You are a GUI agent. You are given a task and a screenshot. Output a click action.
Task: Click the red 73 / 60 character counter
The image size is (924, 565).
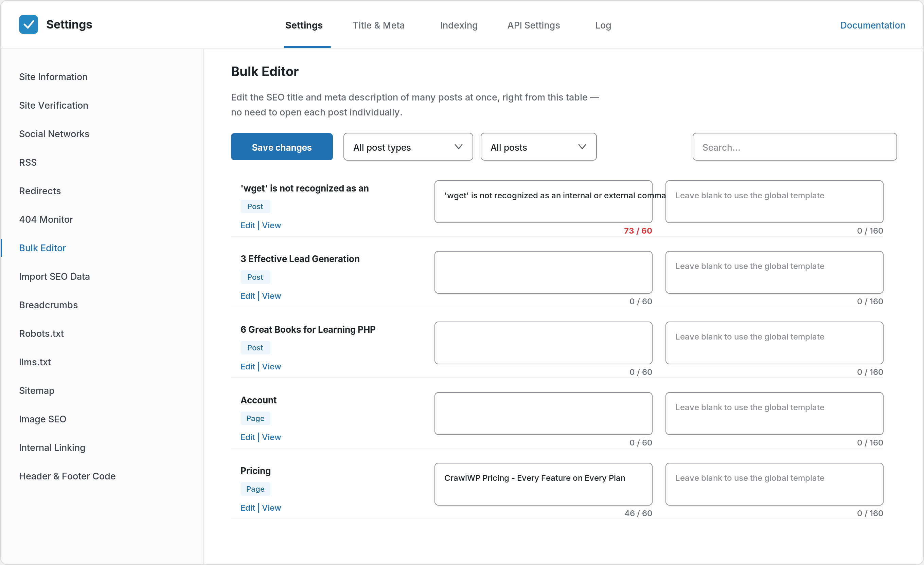pos(638,231)
